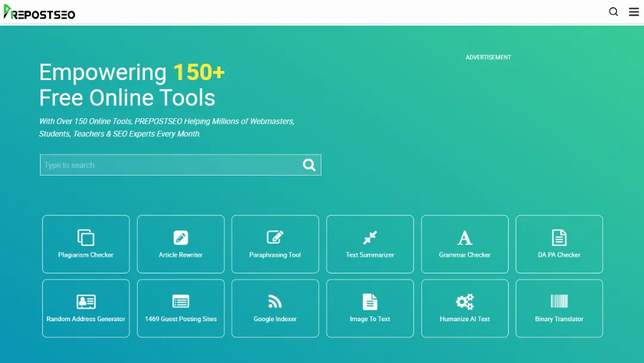Click the Paraphrasing Tool icon

click(275, 237)
